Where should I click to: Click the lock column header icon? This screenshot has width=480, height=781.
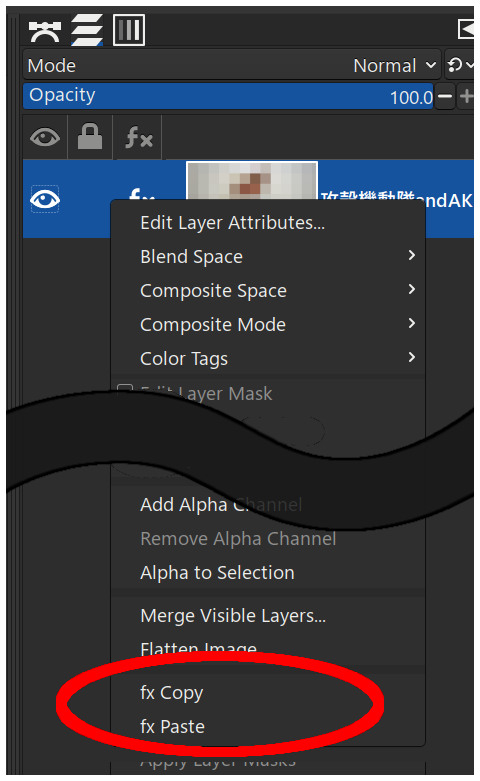pyautogui.click(x=90, y=137)
